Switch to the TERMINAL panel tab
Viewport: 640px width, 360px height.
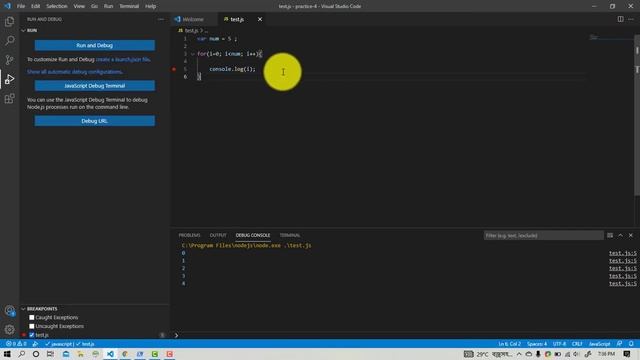(290, 236)
